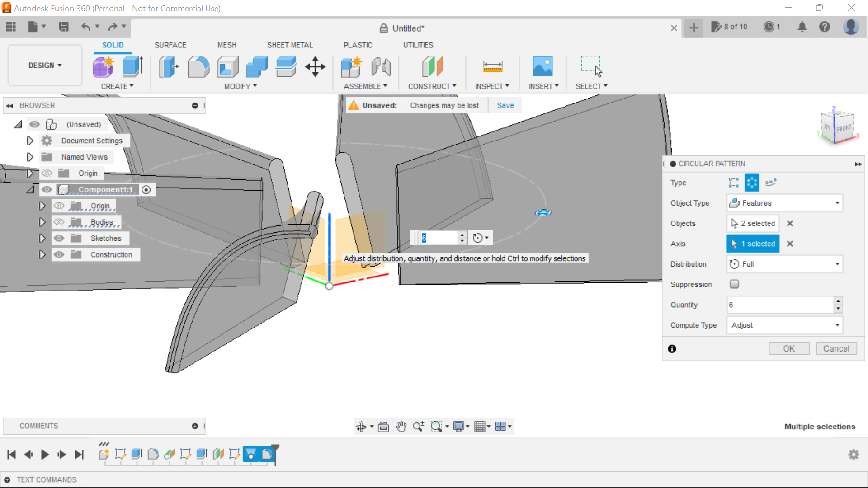The height and width of the screenshot is (488, 868).
Task: Click OK in Circular Pattern dialog
Action: [789, 348]
